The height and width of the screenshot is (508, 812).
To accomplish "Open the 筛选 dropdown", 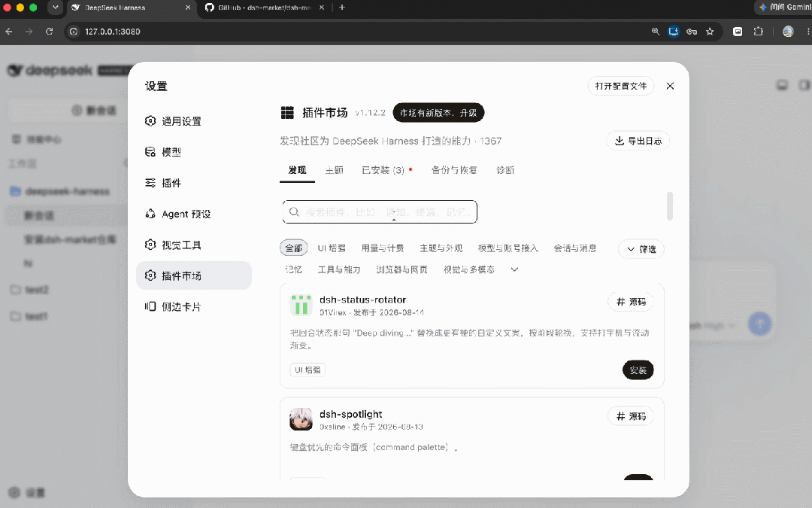I will [641, 249].
